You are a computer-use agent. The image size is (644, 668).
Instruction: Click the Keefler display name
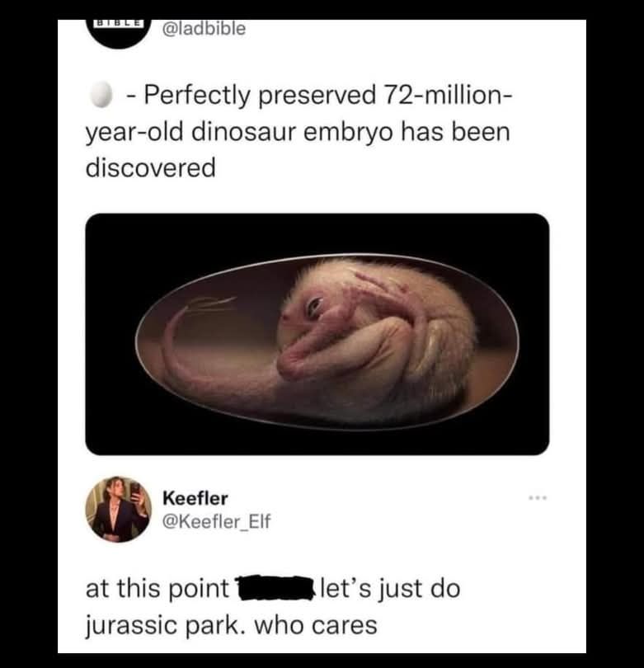point(195,498)
